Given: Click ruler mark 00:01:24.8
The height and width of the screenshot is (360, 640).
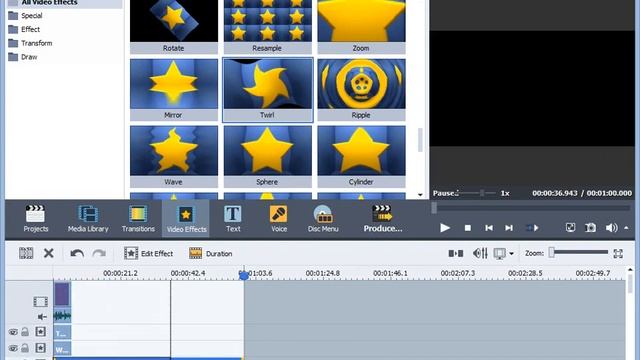Looking at the screenshot, I should [322, 273].
